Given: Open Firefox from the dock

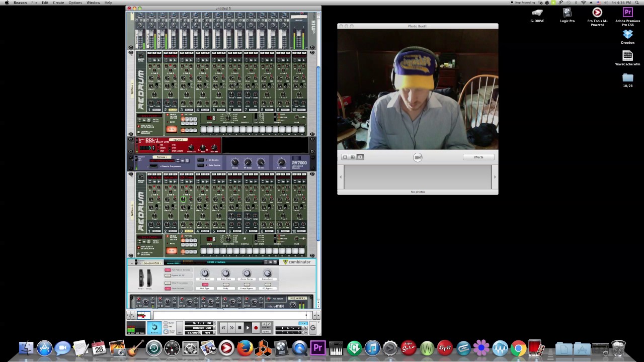Looking at the screenshot, I should coord(245,348).
